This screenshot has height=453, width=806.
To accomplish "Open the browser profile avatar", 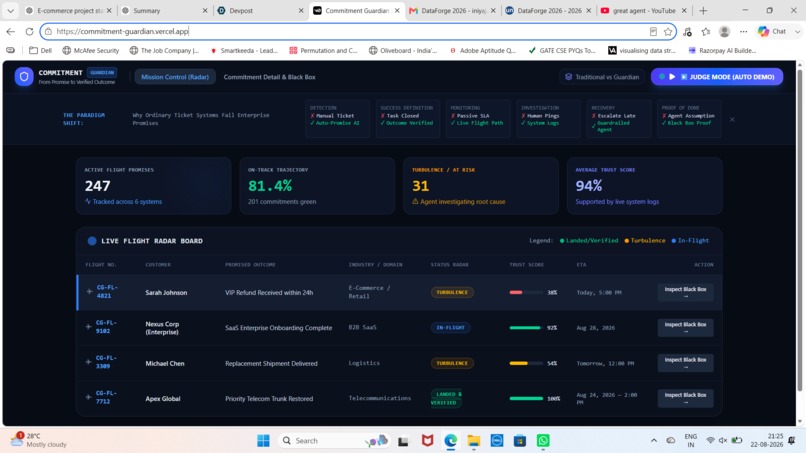I will (724, 31).
